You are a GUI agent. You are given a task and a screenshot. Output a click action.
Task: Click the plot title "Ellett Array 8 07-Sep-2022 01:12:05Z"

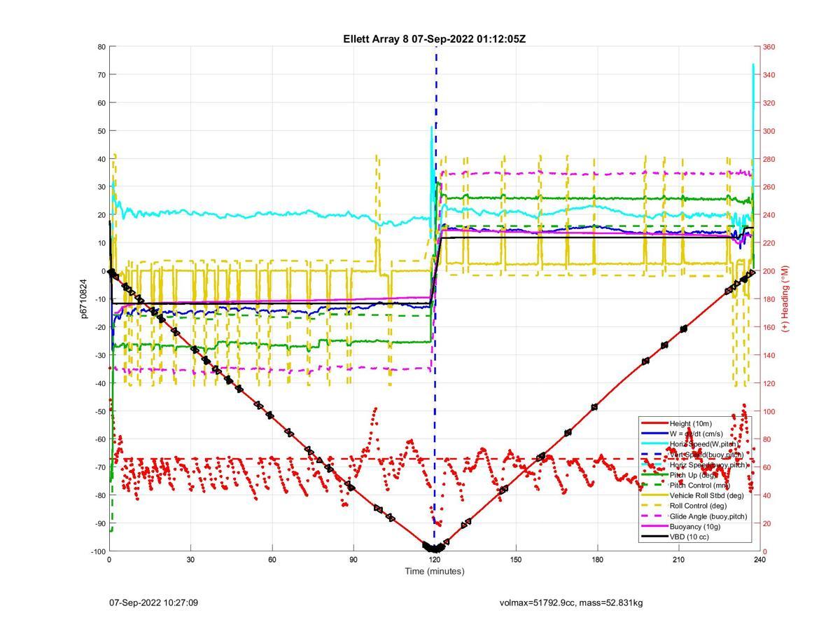pos(434,39)
